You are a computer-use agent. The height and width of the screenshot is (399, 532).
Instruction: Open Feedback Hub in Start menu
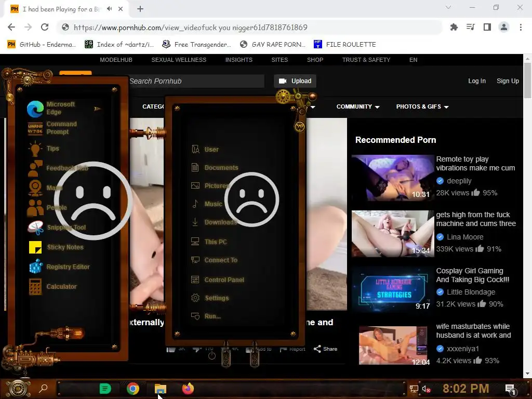pos(58,168)
